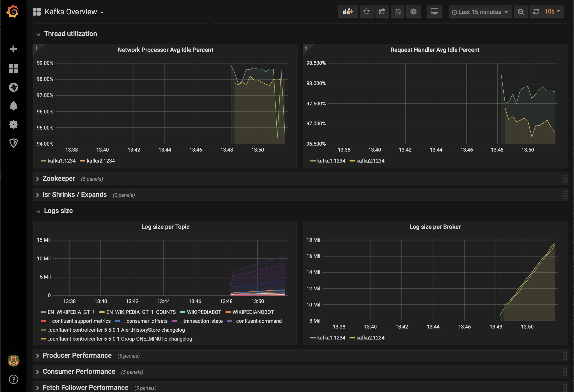Toggle kafka1:1234 series in Network Processor legend
574x392 pixels.
pos(61,161)
